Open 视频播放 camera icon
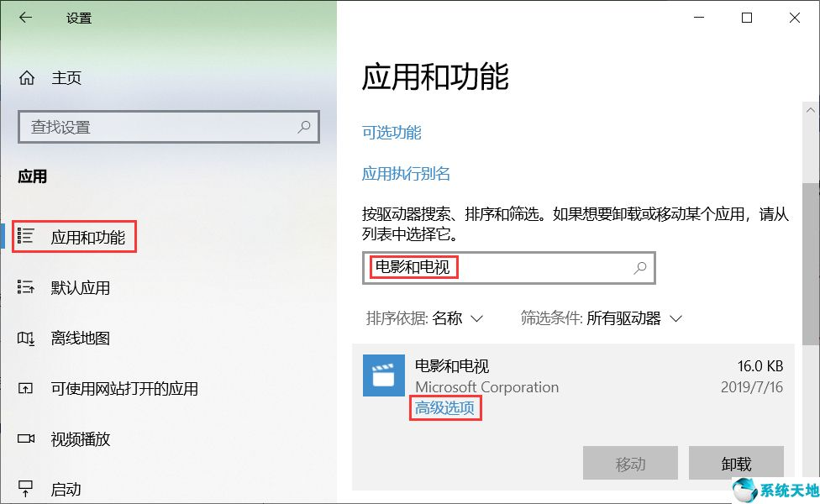Image resolution: width=820 pixels, height=504 pixels. pyautogui.click(x=26, y=438)
